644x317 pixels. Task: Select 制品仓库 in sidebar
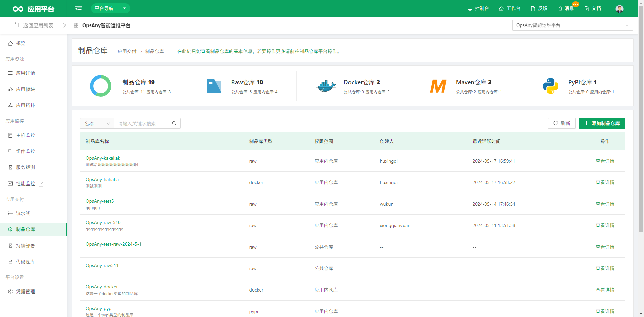pos(34,229)
